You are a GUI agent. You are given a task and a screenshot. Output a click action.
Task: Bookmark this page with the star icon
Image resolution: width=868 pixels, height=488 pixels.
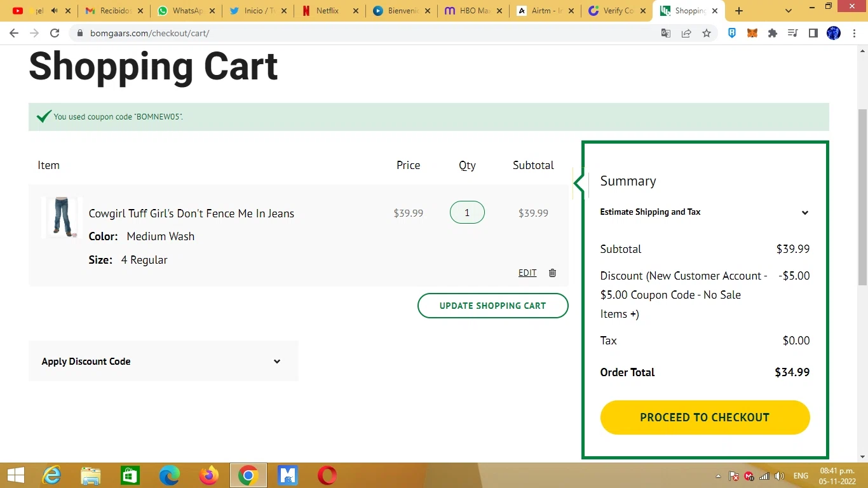pos(707,33)
